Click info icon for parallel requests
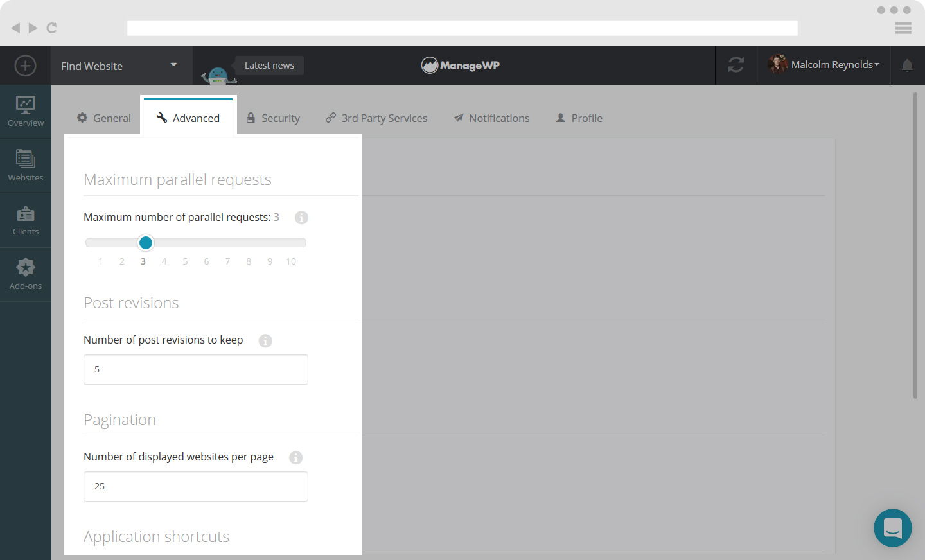Screen dimensions: 925x560 pyautogui.click(x=301, y=218)
